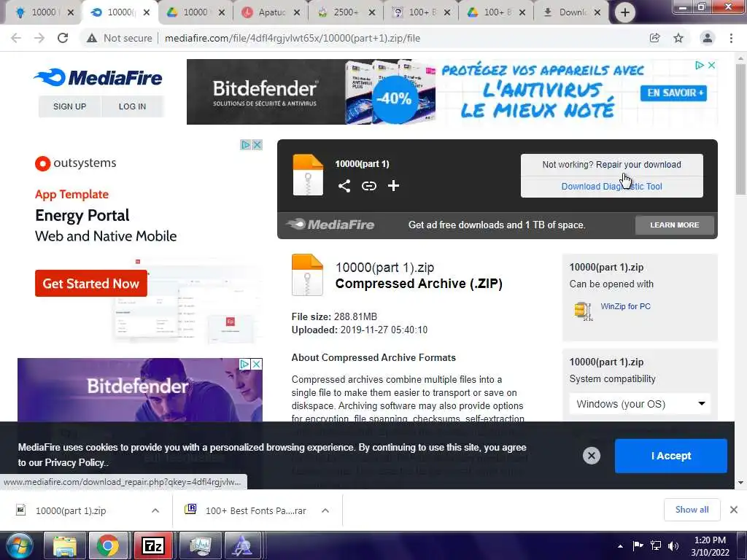Close the Bitdefender top banner ad

(x=711, y=65)
